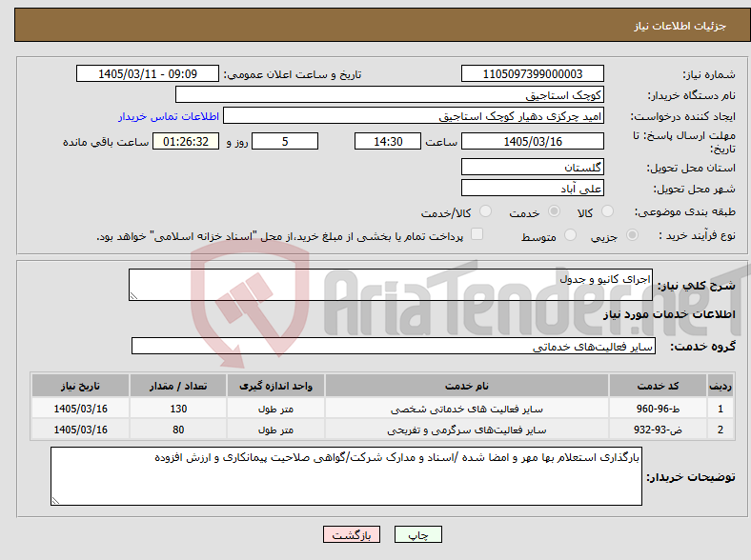Choose جزیی purchase process radio
Viewport: 751px width, 560px height.
coord(632,235)
